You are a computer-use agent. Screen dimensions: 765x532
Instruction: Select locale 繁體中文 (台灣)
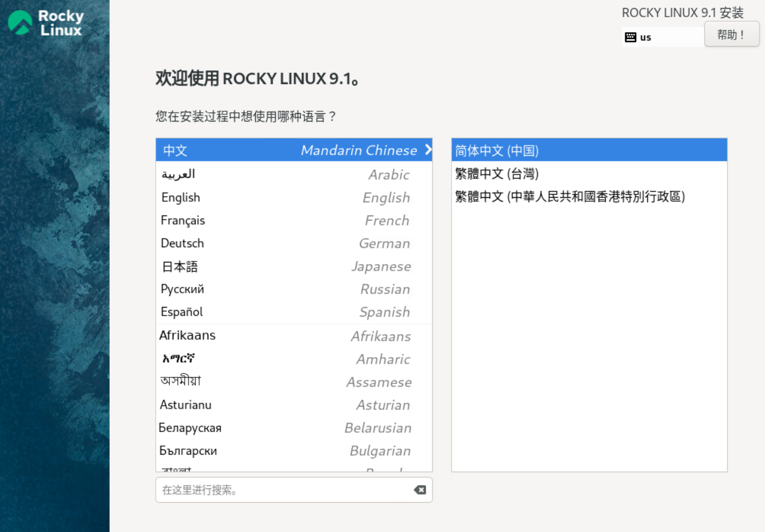[x=589, y=173]
